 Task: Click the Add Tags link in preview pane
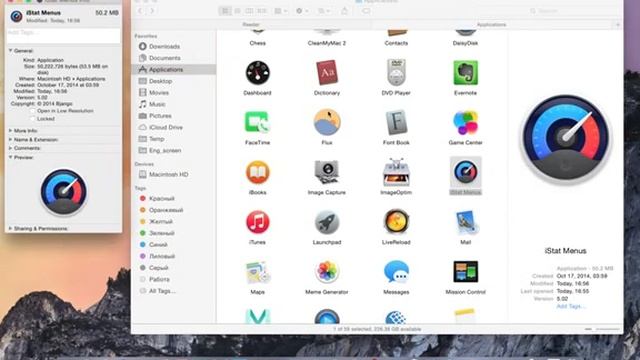point(571,306)
